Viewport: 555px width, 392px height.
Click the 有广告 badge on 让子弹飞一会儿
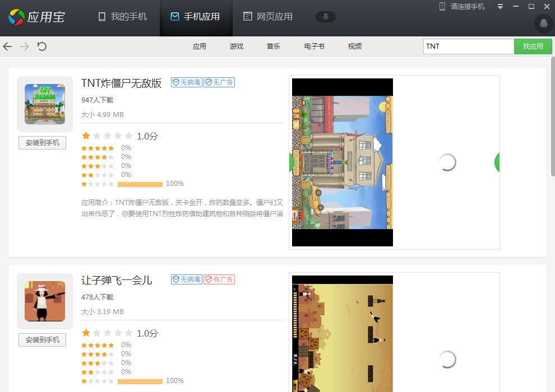coord(219,279)
